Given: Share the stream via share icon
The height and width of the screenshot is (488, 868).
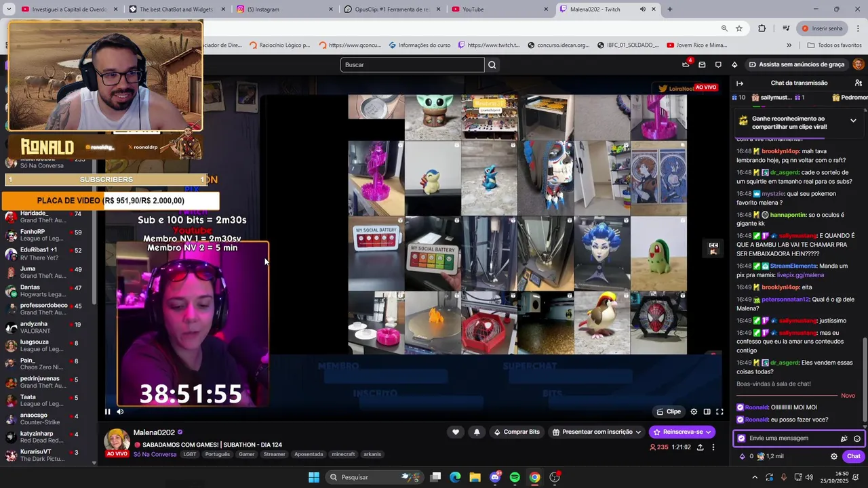Looking at the screenshot, I should [700, 447].
